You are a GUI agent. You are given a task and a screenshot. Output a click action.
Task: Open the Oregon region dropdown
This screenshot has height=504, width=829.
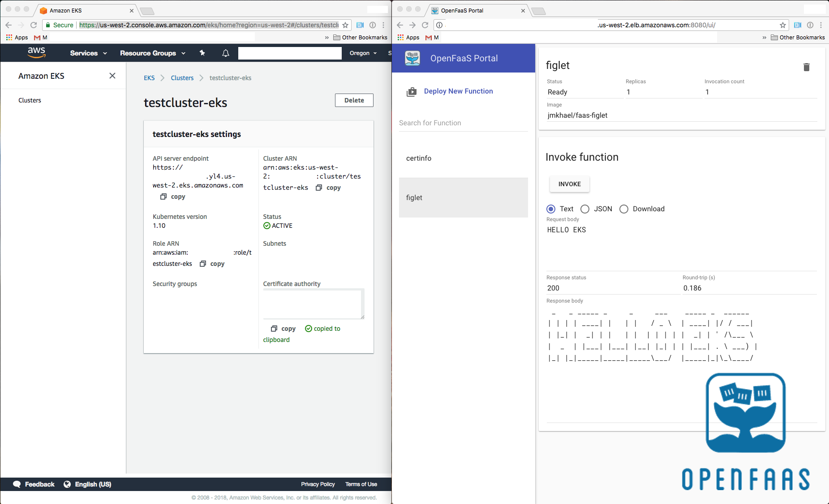[x=363, y=53]
